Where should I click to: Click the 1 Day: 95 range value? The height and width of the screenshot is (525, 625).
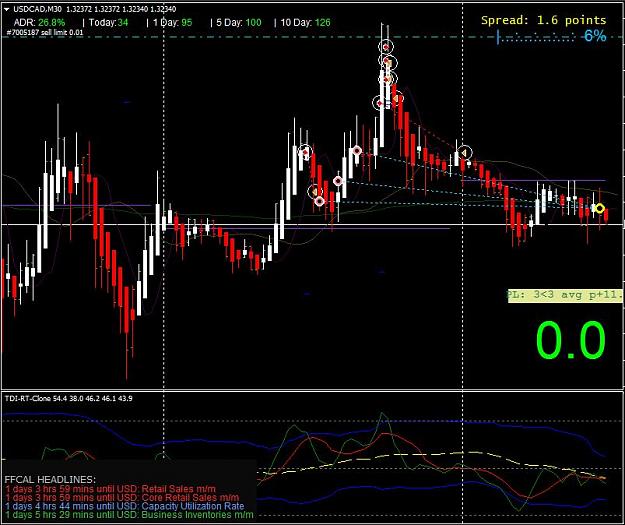click(172, 22)
